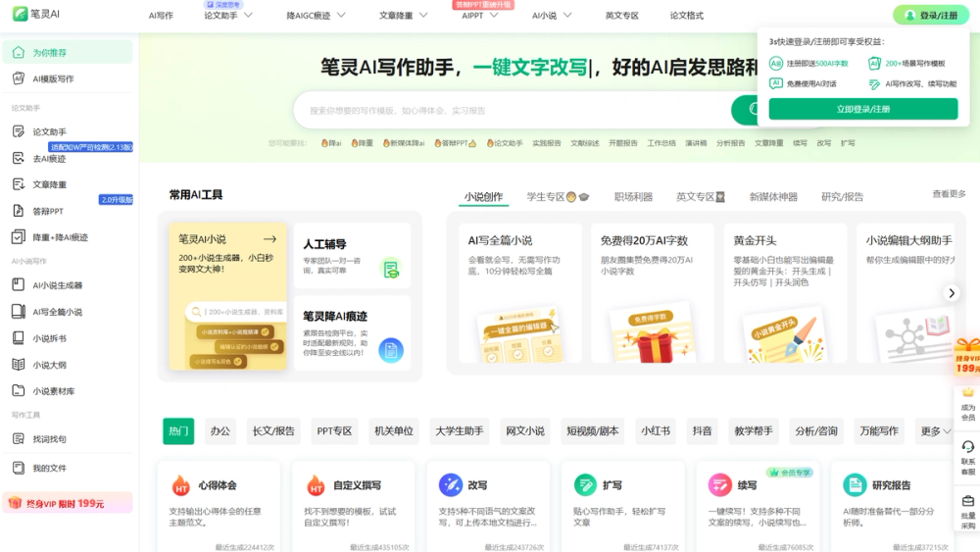This screenshot has width=980, height=552.
Task: Open the AI写全篇小说 tool card
Action: point(520,292)
